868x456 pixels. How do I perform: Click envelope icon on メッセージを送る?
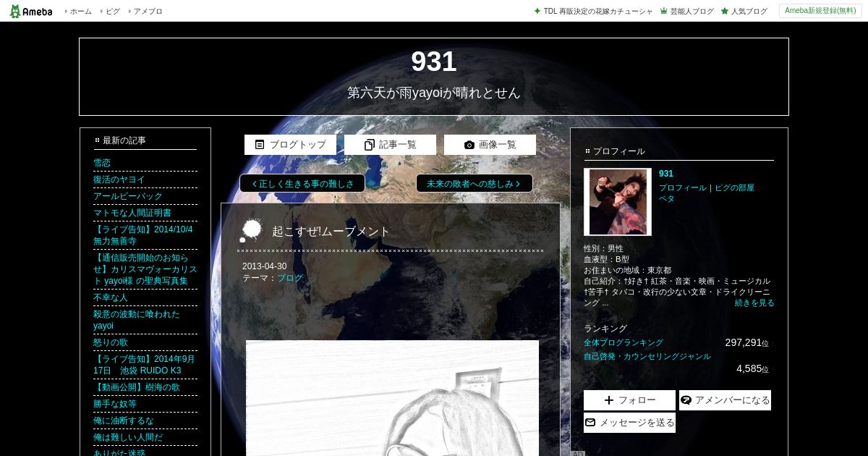(590, 423)
